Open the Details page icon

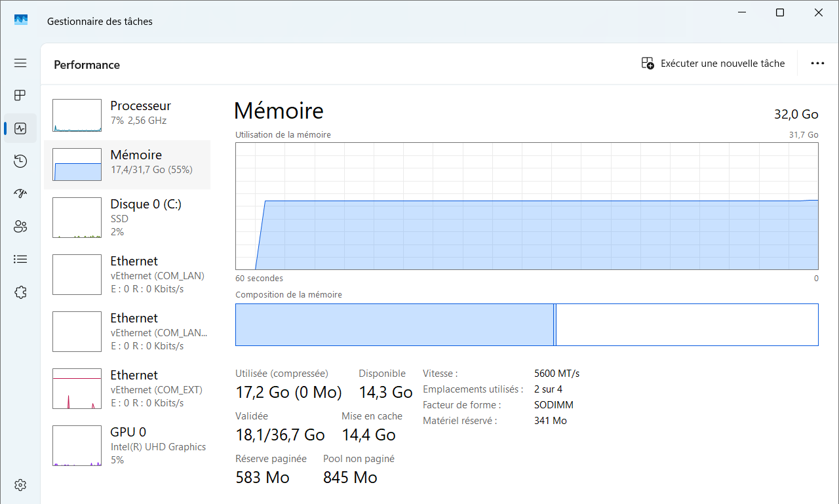[x=20, y=260]
